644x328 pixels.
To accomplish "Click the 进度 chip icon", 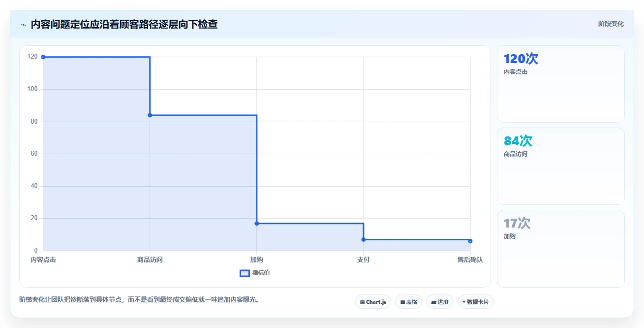I will pyautogui.click(x=433, y=302).
